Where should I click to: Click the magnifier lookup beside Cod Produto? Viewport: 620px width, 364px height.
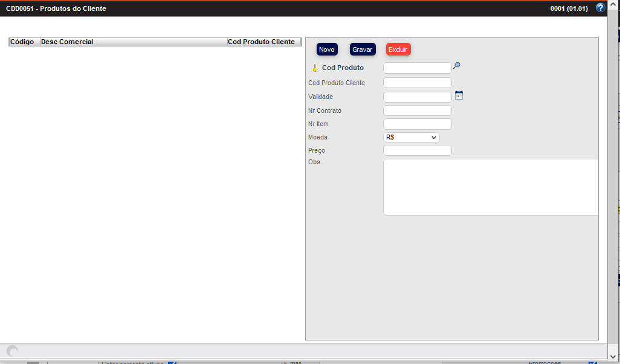click(457, 66)
